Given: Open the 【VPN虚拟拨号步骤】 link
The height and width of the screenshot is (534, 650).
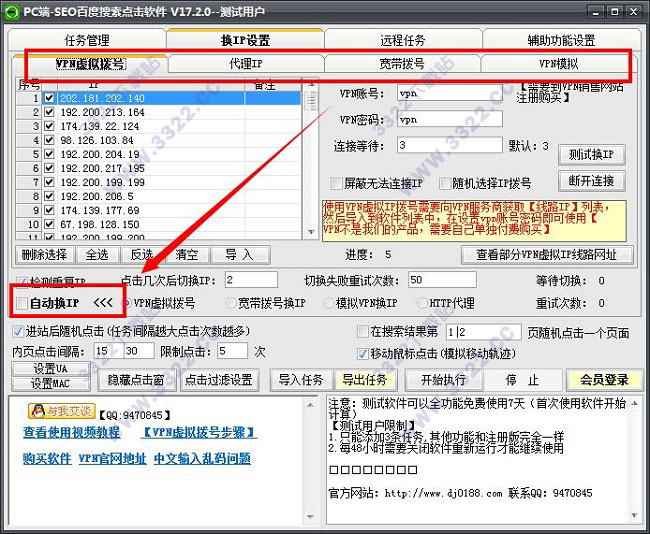Looking at the screenshot, I should (199, 433).
